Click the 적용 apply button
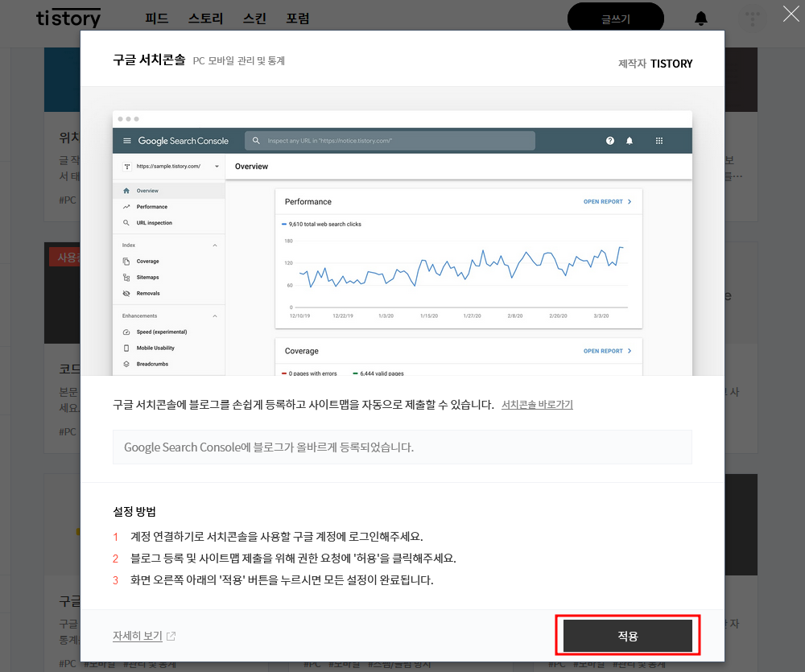The height and width of the screenshot is (672, 805). 627,636
